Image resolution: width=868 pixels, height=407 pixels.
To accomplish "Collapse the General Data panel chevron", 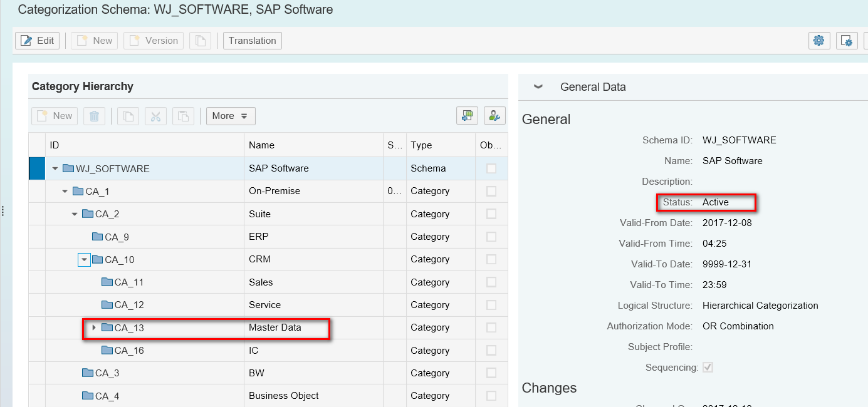I will (x=538, y=87).
